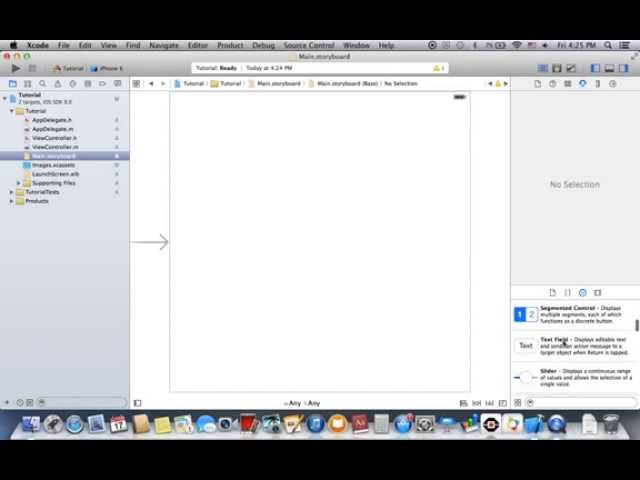The width and height of the screenshot is (640, 480).
Task: Open the iPhone 6 device selector
Action: click(x=107, y=68)
